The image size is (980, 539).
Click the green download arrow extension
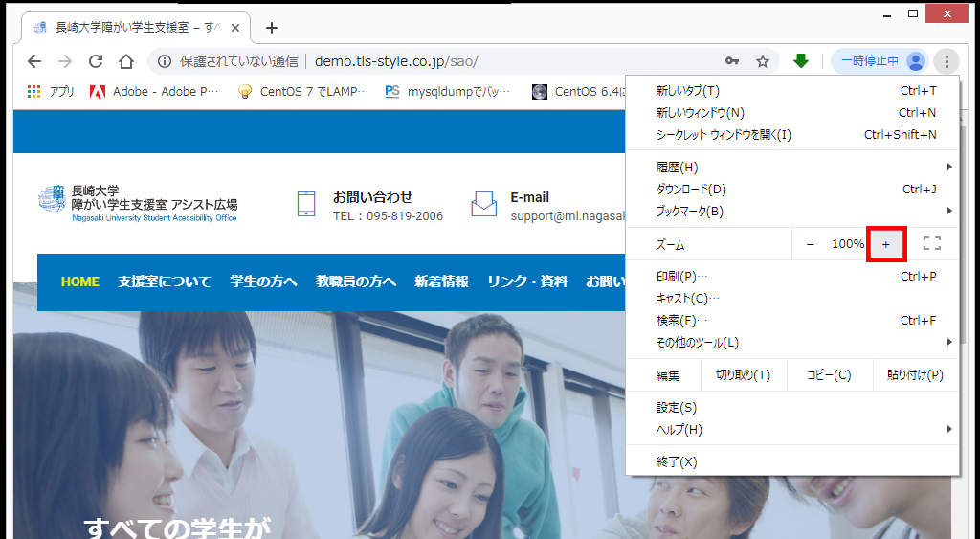point(801,60)
